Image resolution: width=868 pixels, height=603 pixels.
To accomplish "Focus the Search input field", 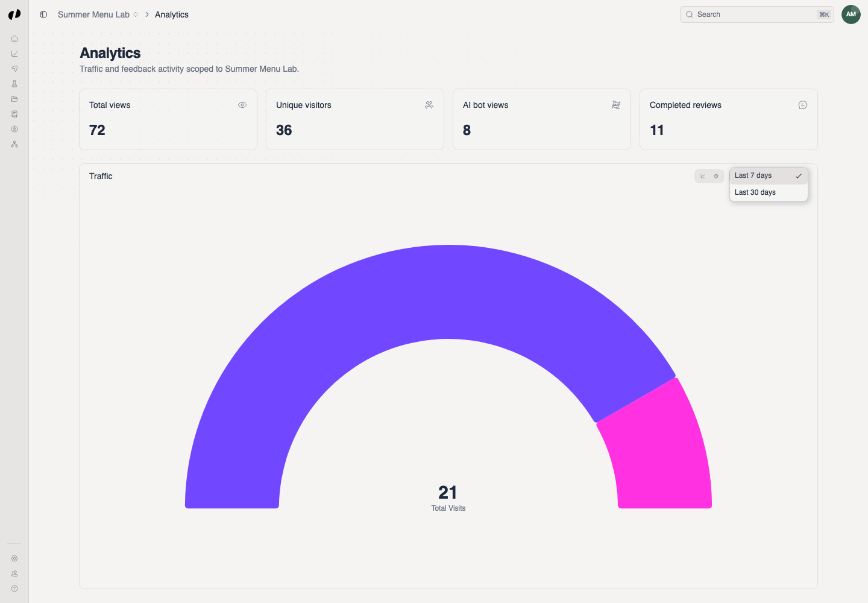I will click(x=756, y=14).
